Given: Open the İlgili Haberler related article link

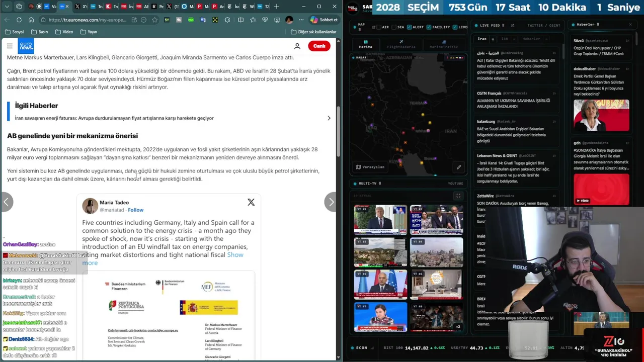Looking at the screenshot, I should pyautogui.click(x=114, y=118).
